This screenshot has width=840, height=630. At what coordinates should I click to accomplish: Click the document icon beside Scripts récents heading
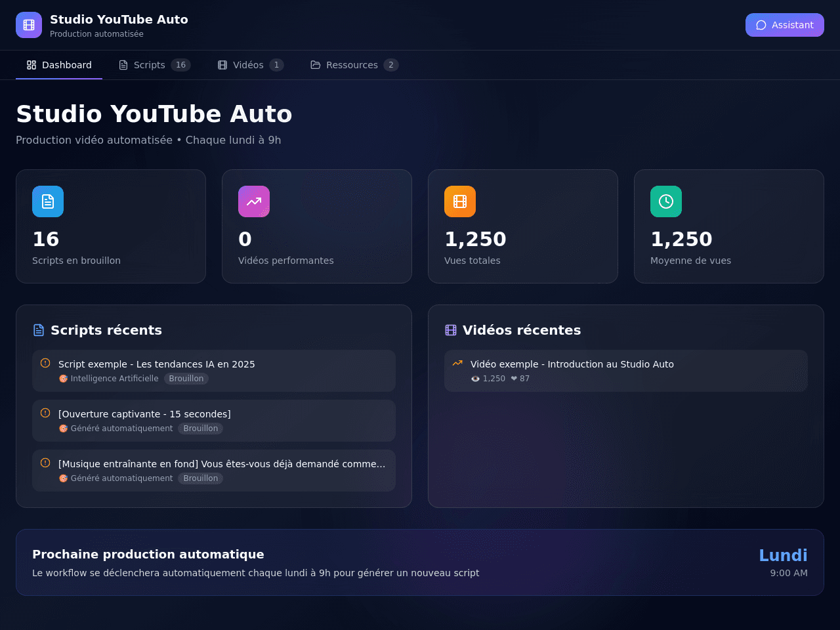[39, 330]
